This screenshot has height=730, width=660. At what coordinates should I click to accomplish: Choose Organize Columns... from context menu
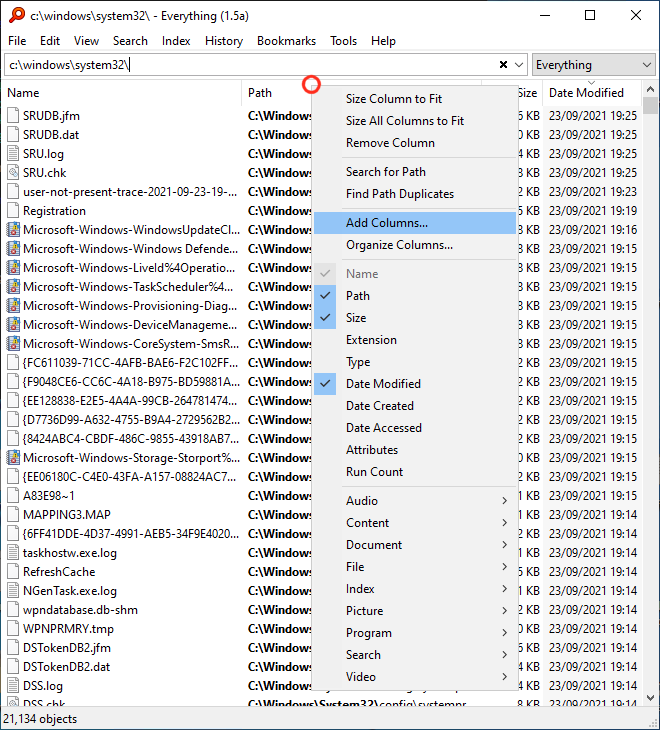coord(415,245)
